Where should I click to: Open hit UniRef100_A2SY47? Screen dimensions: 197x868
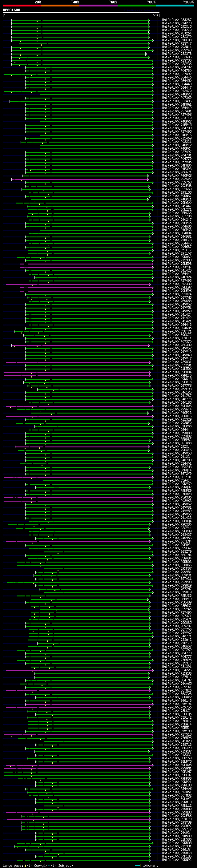pyautogui.click(x=177, y=43)
